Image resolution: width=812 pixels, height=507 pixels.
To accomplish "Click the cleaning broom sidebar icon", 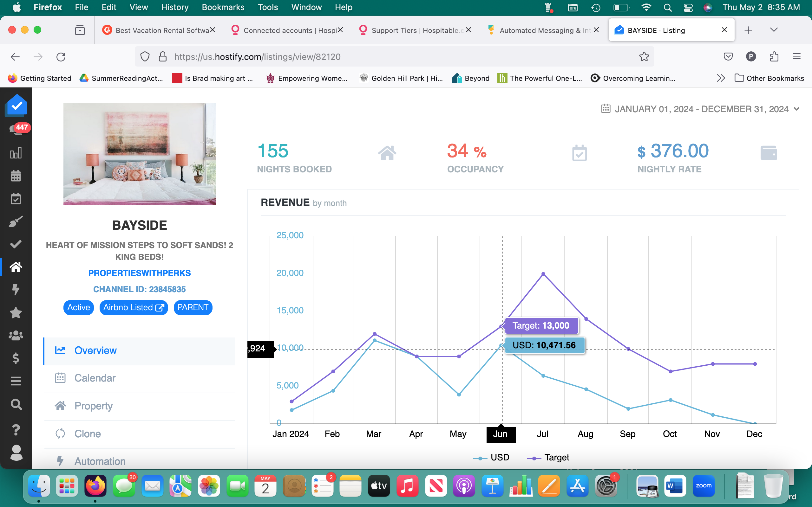I will 16,221.
